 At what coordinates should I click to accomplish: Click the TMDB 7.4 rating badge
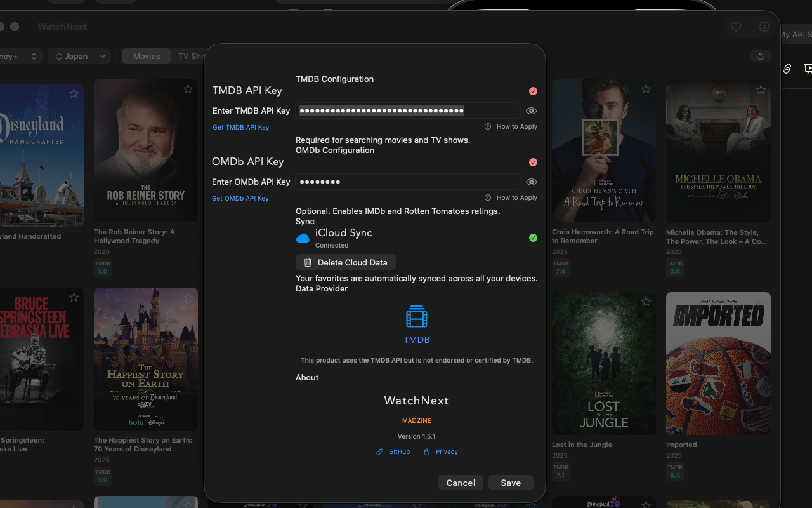click(x=560, y=267)
